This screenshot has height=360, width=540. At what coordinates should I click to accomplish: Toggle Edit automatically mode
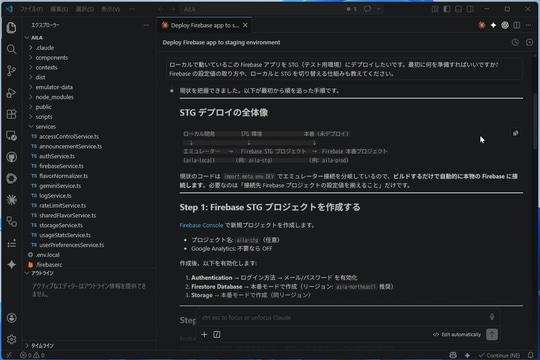[457, 334]
